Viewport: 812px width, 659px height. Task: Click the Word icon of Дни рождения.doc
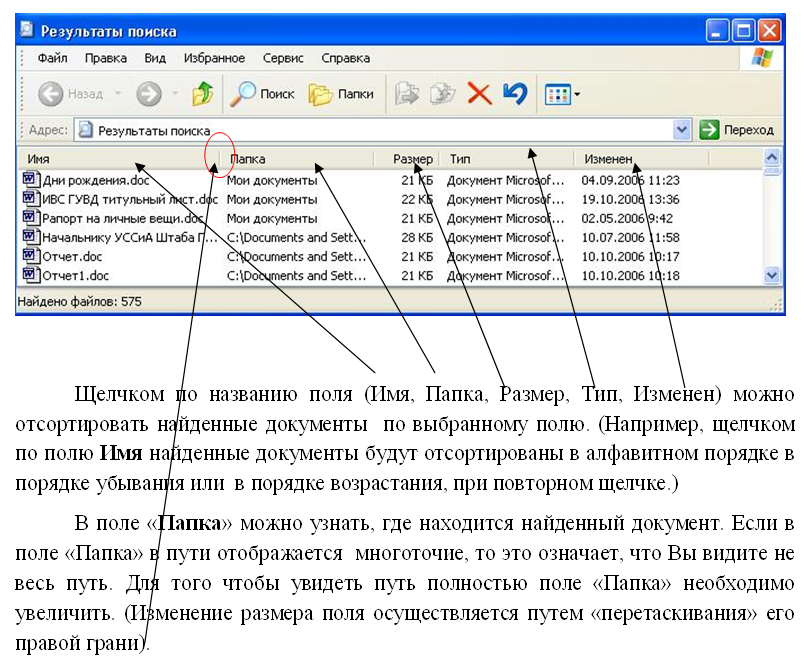point(31,180)
